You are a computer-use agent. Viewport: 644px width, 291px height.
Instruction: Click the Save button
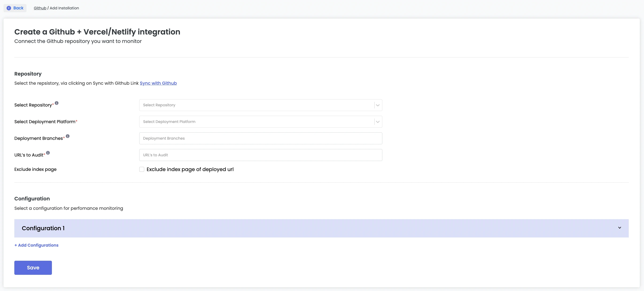tap(33, 268)
